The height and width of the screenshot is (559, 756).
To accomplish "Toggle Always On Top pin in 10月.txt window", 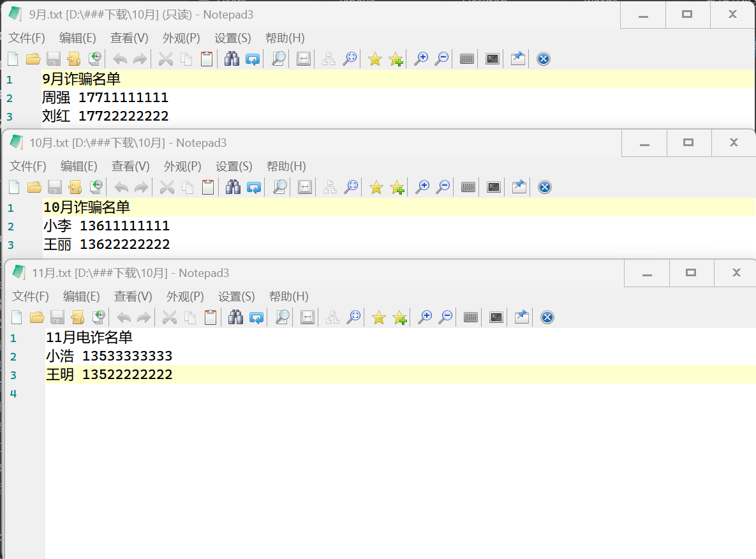I will point(519,187).
